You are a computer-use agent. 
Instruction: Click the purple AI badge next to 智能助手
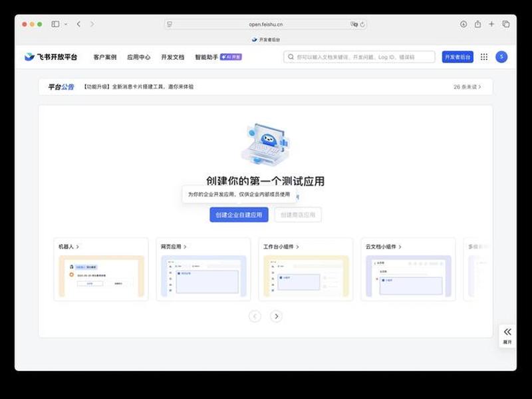pyautogui.click(x=231, y=57)
